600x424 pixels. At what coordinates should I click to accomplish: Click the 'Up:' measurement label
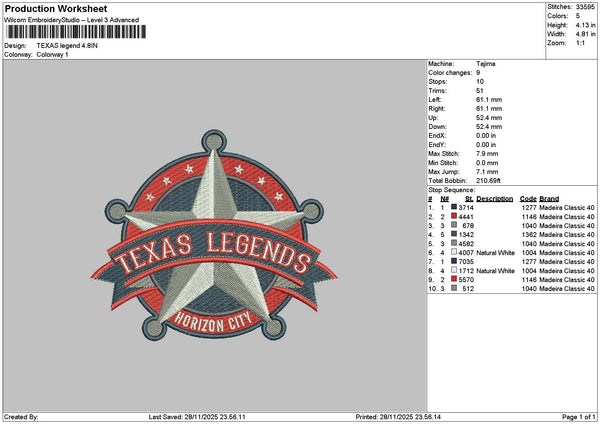pos(433,118)
